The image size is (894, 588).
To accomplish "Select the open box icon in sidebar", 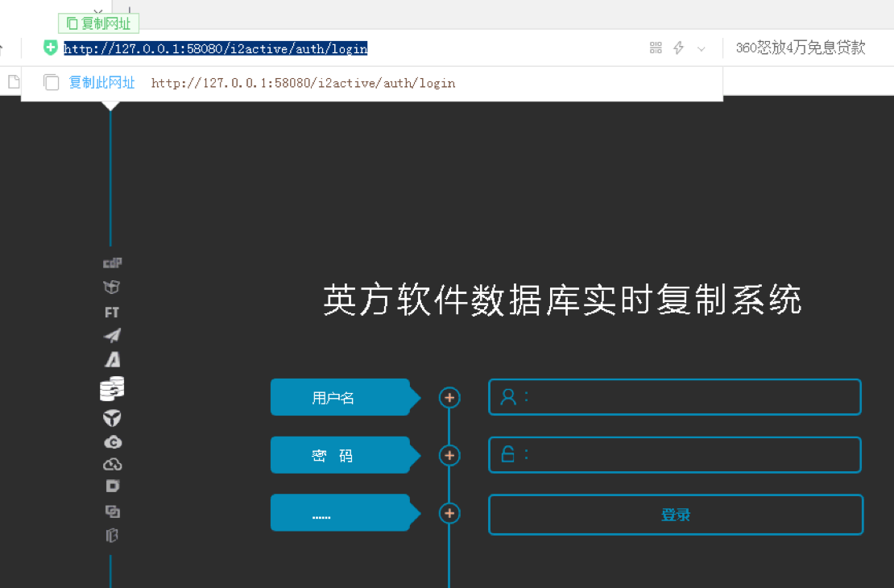I will tap(112, 287).
